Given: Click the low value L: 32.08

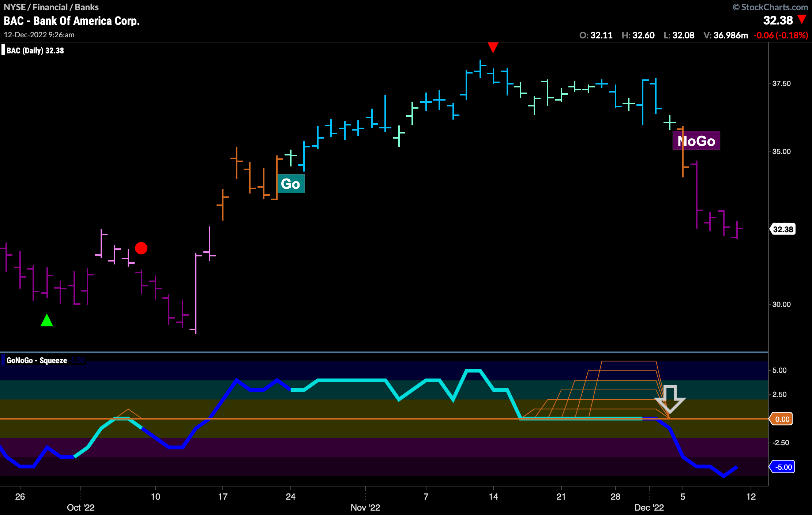Looking at the screenshot, I should [x=679, y=35].
